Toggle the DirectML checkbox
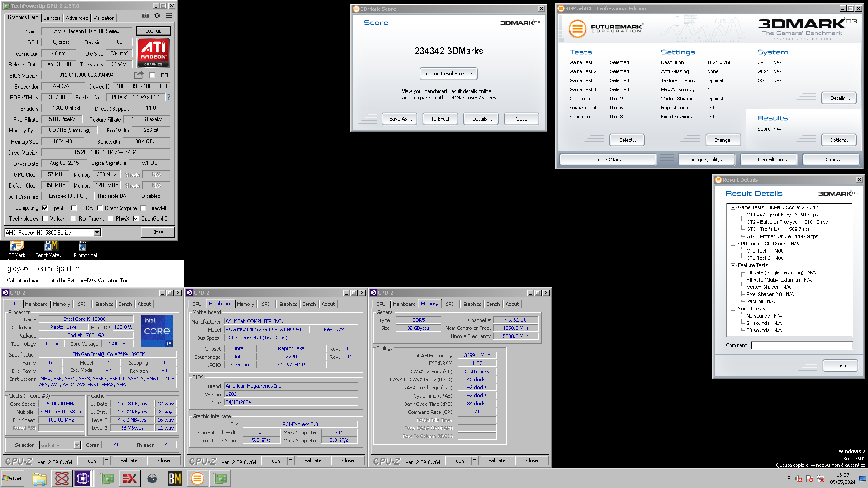 point(143,208)
